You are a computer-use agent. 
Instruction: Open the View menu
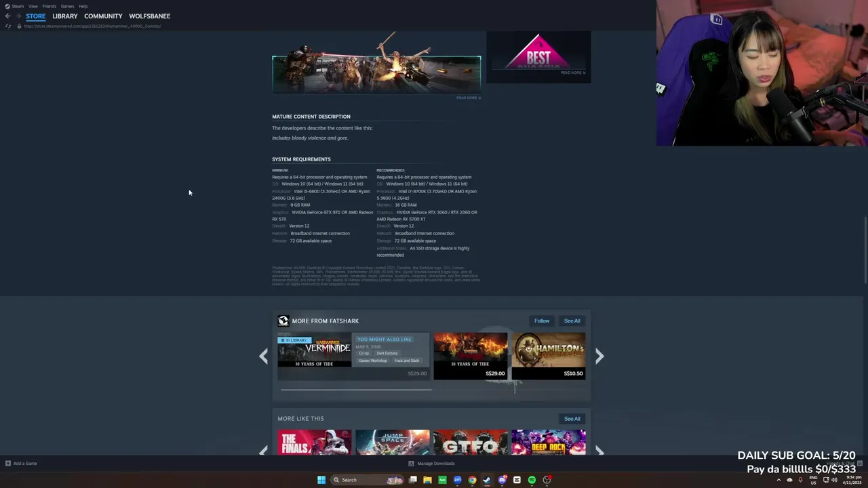(33, 6)
